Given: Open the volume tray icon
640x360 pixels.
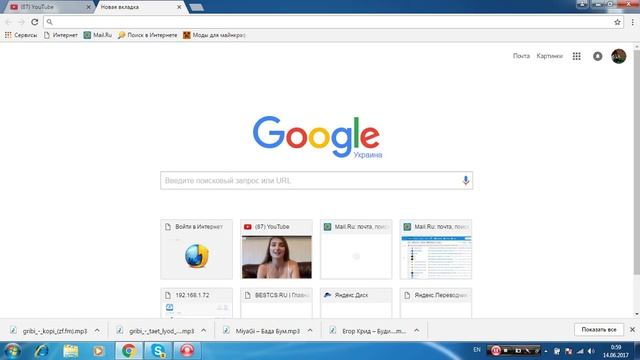Looking at the screenshot, I should coord(591,351).
